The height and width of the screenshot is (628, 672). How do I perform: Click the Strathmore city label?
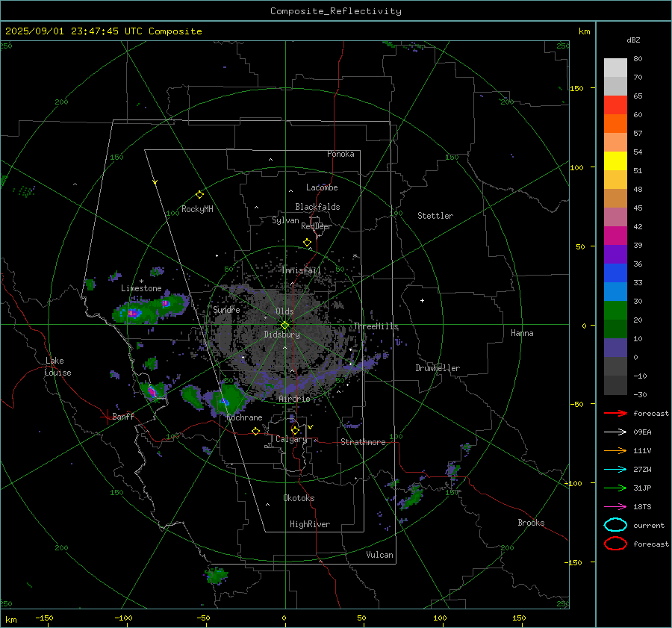(363, 442)
